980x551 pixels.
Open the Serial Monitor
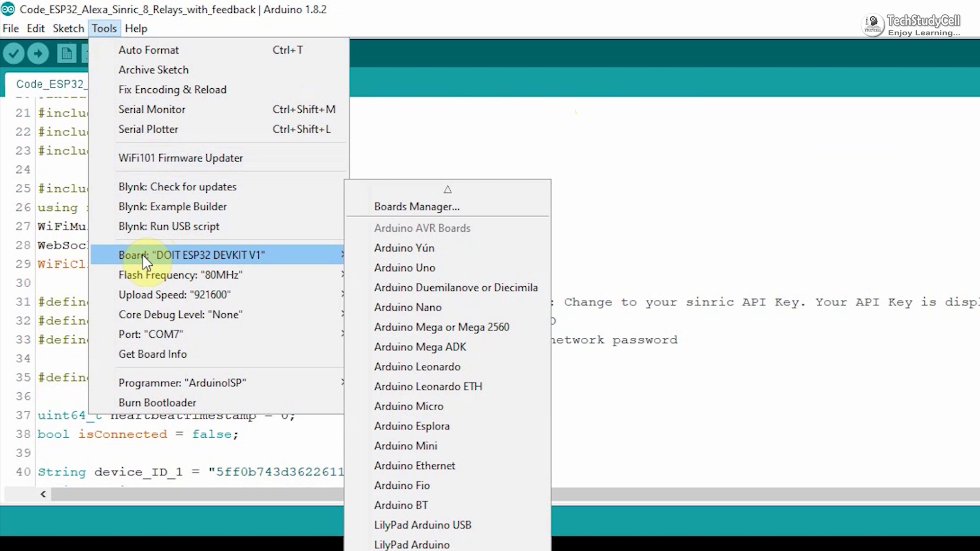(152, 109)
